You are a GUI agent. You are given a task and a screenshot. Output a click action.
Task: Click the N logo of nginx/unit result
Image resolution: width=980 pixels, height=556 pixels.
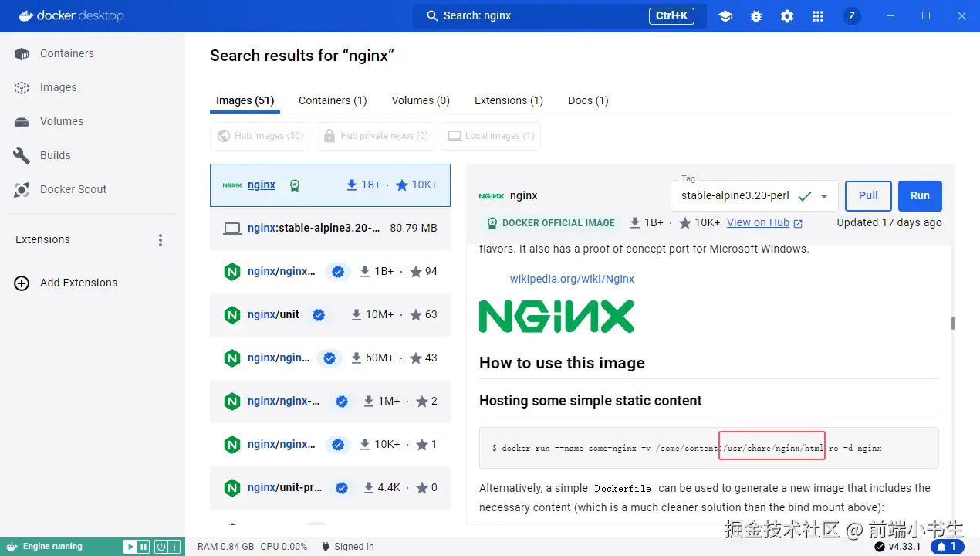point(232,315)
